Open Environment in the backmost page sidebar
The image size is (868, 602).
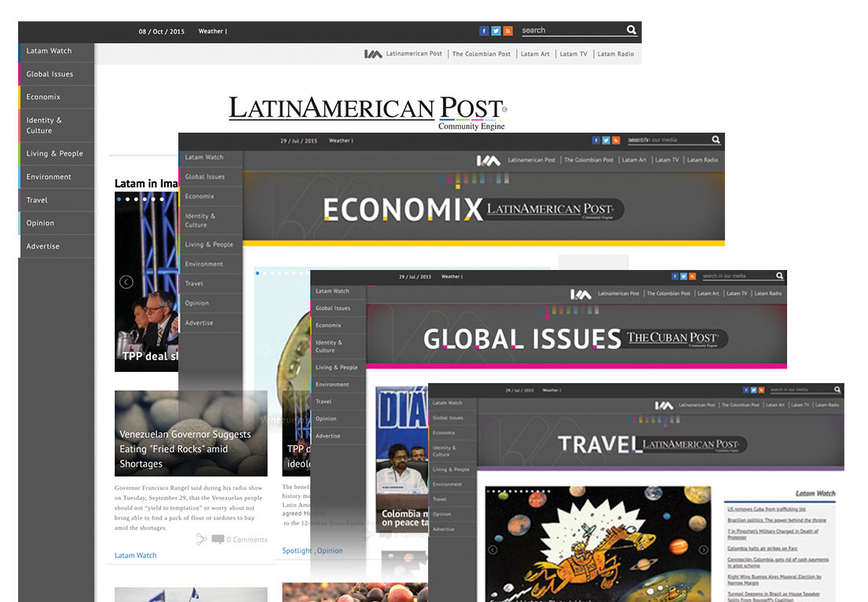(57, 177)
